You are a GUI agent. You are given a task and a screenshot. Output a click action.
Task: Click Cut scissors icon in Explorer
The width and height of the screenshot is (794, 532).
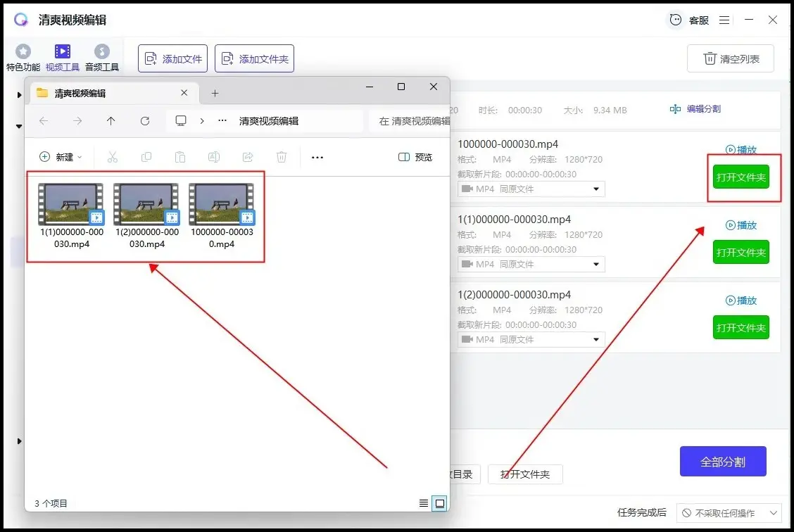(113, 157)
